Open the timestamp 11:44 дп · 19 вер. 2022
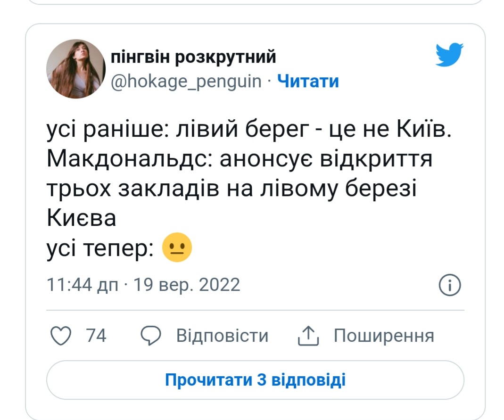Image resolution: width=504 pixels, height=420 pixels. [x=143, y=285]
